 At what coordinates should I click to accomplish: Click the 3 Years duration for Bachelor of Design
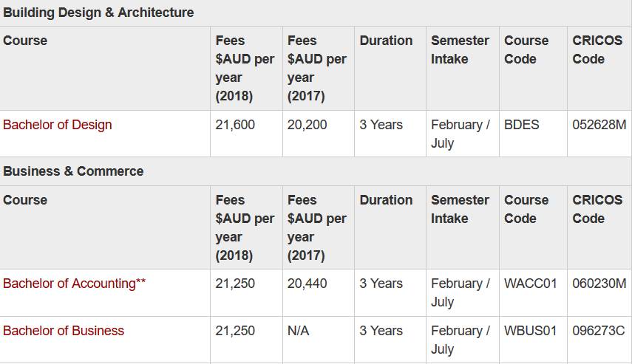(381, 125)
